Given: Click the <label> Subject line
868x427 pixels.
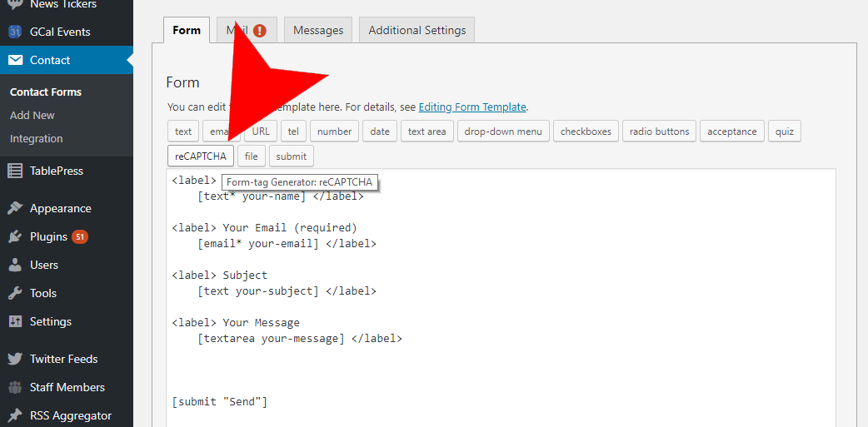Looking at the screenshot, I should 220,275.
